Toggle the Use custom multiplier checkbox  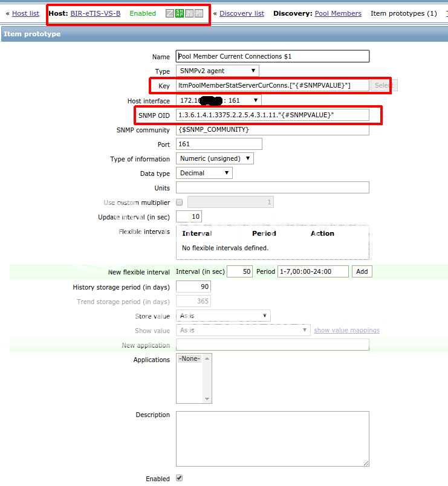pos(179,202)
